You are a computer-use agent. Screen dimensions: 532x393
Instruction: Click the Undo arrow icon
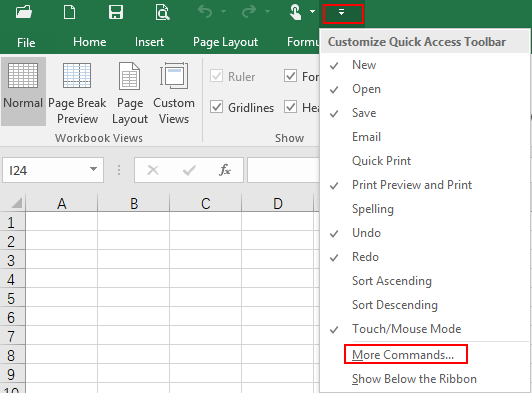pos(205,12)
